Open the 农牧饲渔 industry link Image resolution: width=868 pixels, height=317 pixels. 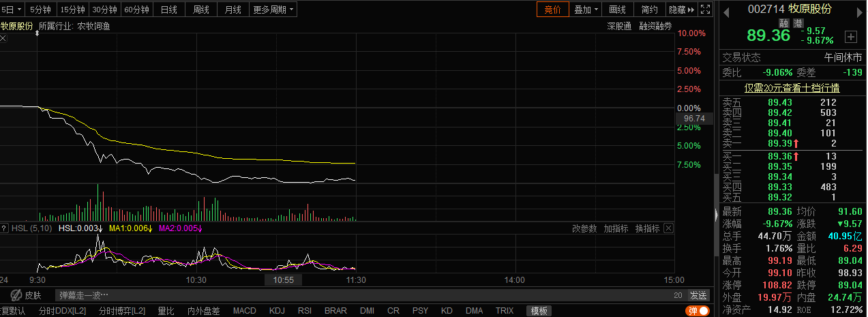tap(93, 26)
